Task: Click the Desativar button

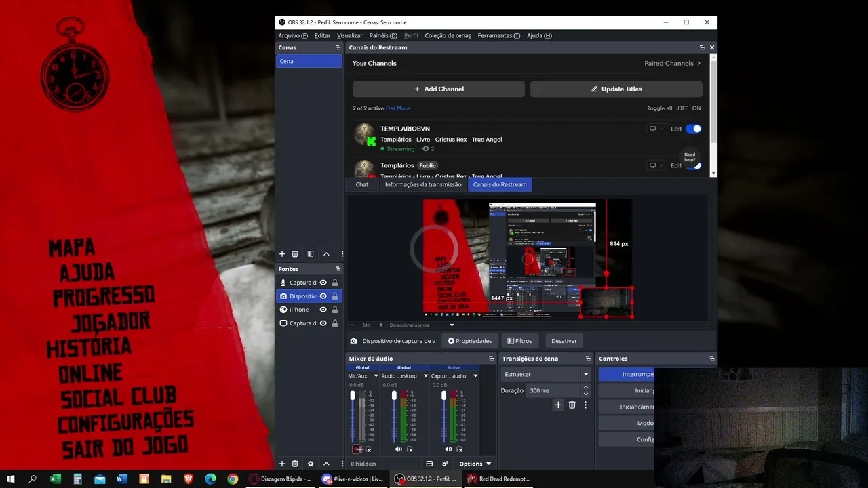Action: (x=564, y=341)
